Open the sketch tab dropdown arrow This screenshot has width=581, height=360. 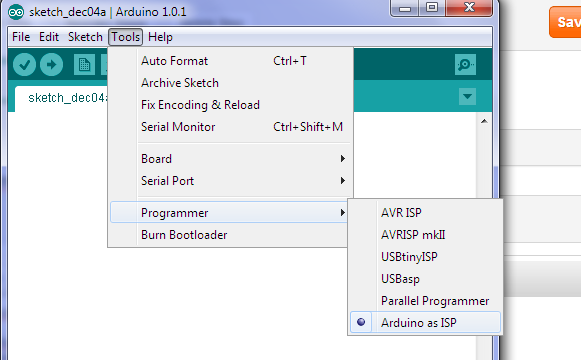pos(467,97)
